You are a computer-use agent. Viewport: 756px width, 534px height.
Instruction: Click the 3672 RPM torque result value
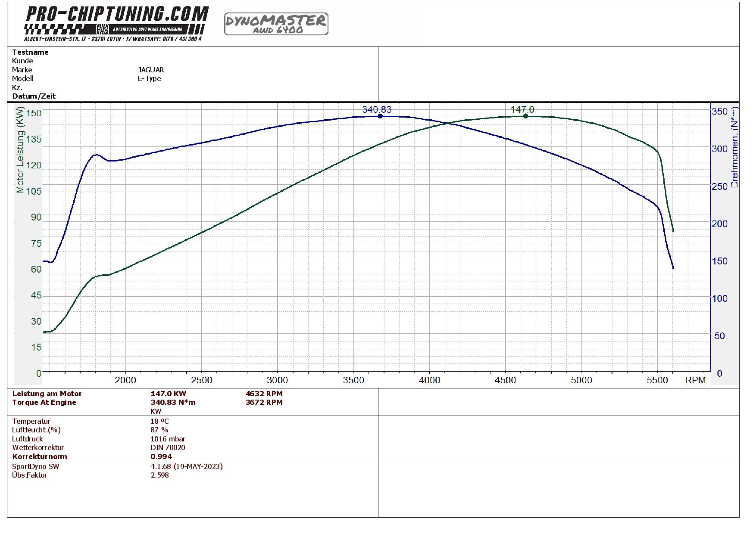click(x=264, y=402)
